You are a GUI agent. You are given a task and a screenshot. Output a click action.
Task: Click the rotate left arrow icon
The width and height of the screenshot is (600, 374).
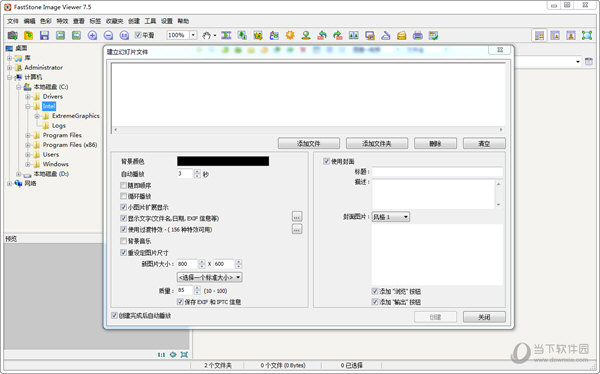[322, 36]
